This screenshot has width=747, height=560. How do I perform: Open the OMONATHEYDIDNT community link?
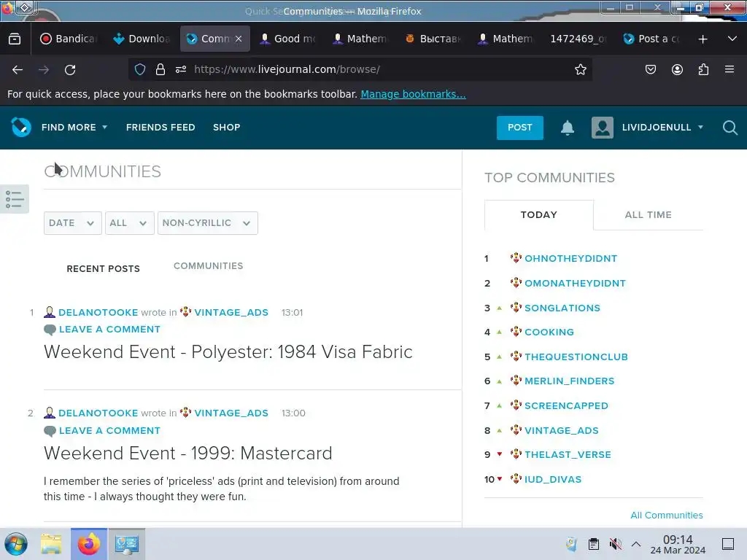(575, 284)
